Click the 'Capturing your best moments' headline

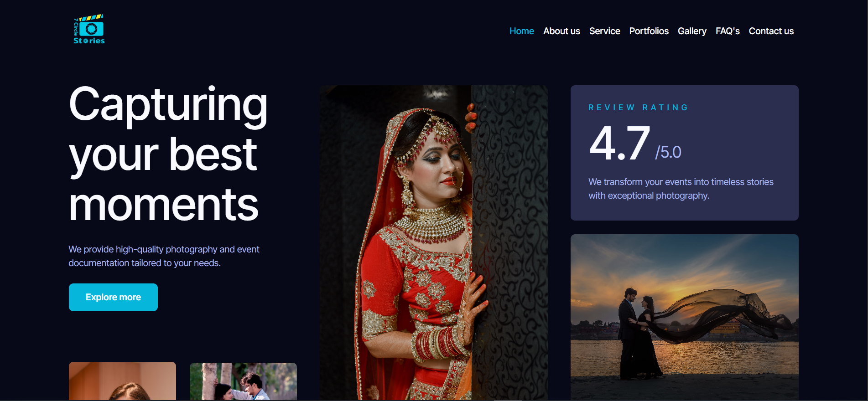[168, 154]
